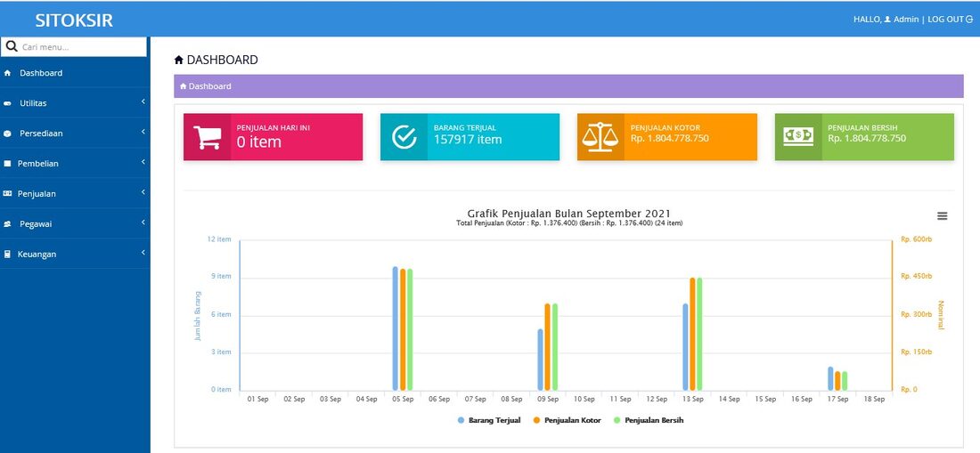The height and width of the screenshot is (453, 980).
Task: Click the balance scale icon on Penjualan Kotor
Action: (600, 137)
